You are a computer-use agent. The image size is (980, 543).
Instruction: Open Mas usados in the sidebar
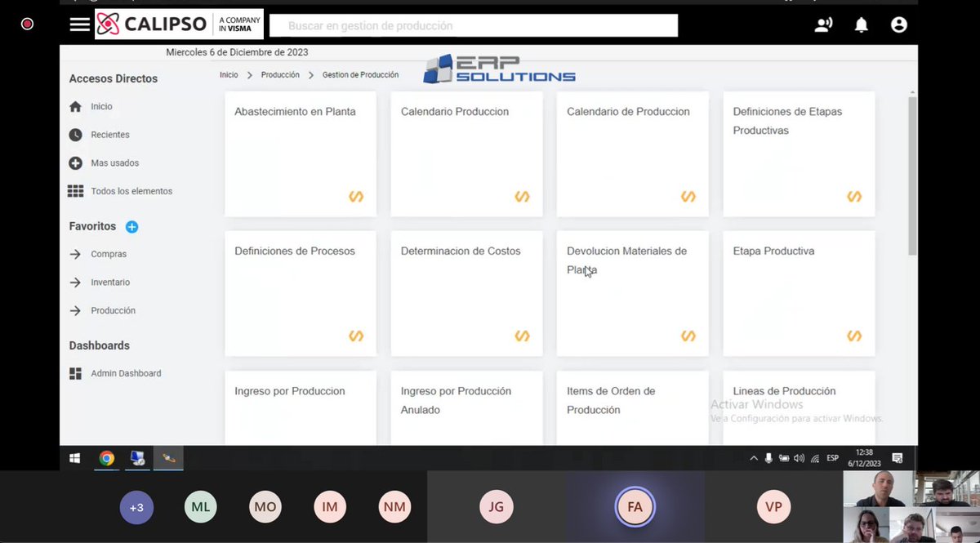coord(115,162)
